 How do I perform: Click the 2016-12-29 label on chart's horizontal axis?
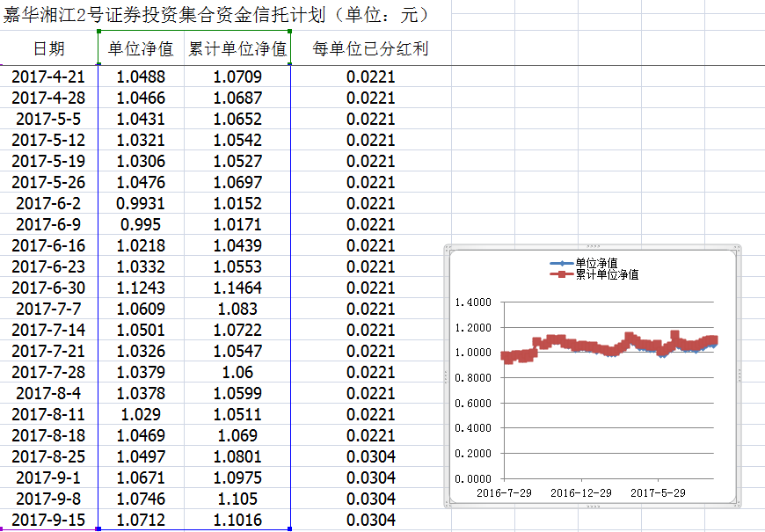point(581,492)
